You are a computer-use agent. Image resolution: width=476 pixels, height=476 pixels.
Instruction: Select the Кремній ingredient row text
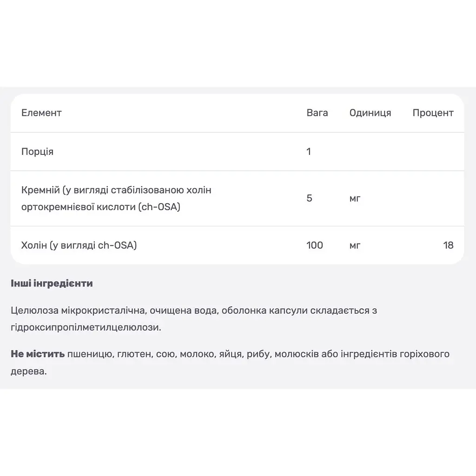116,198
